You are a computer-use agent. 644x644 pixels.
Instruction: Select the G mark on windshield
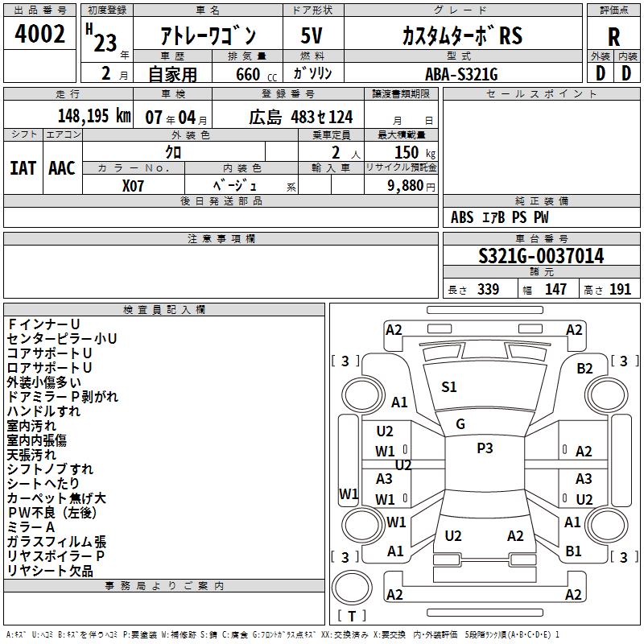click(x=460, y=424)
